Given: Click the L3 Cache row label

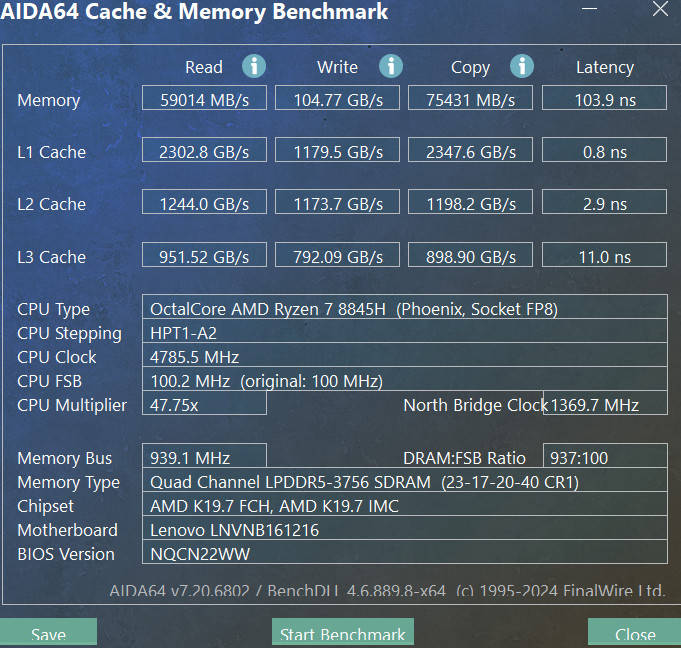Looking at the screenshot, I should click(x=51, y=257).
